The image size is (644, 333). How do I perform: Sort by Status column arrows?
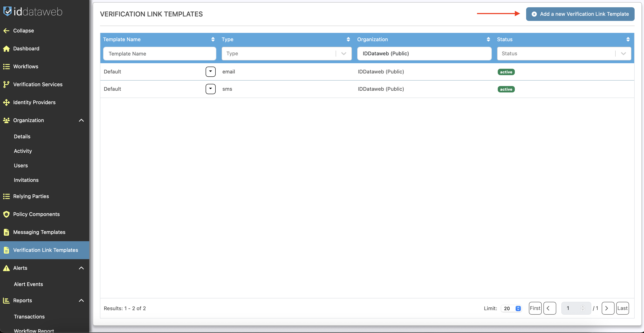628,39
